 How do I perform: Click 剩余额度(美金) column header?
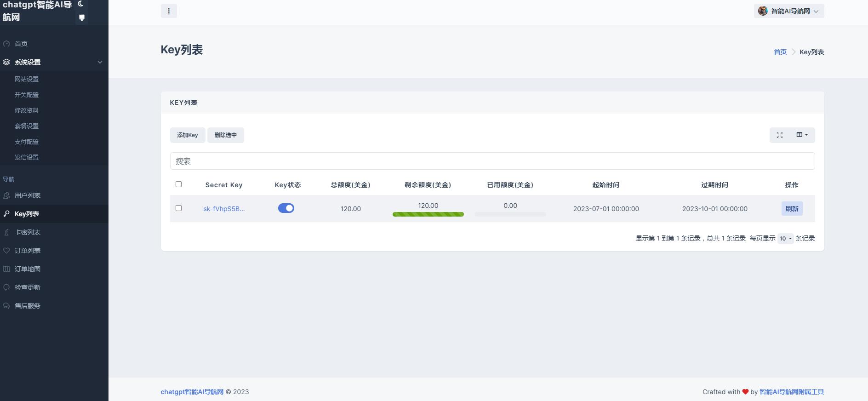428,185
